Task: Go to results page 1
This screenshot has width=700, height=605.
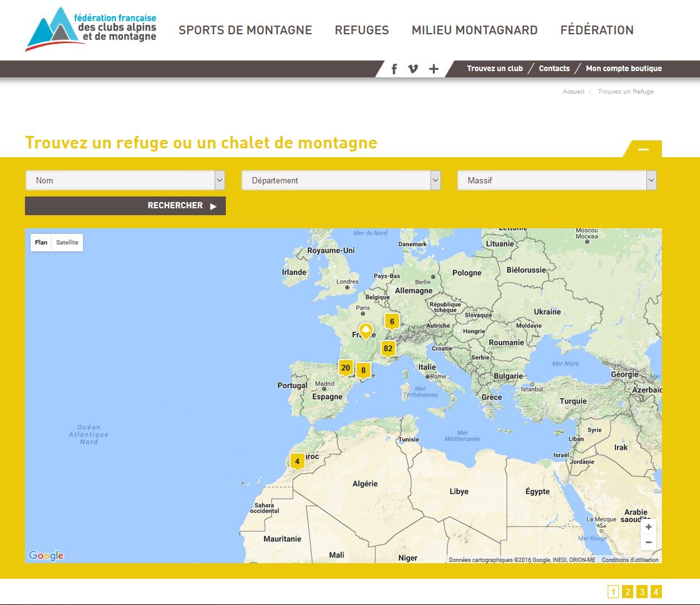Action: (x=613, y=592)
